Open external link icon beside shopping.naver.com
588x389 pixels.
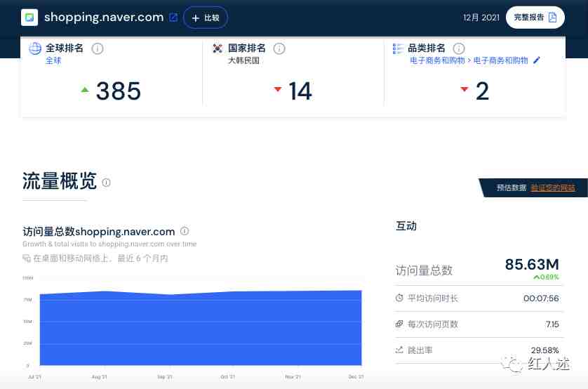(173, 18)
